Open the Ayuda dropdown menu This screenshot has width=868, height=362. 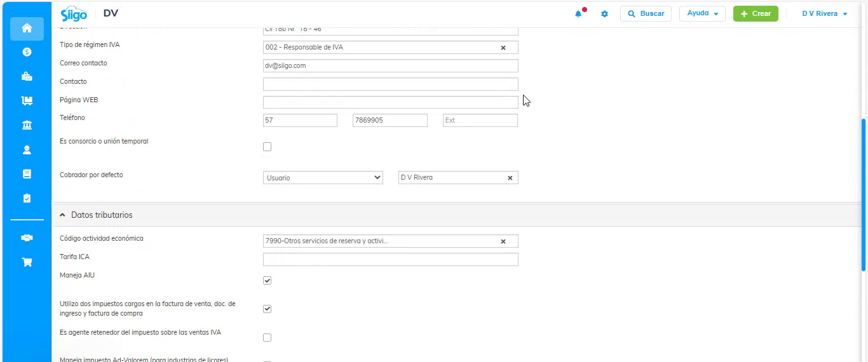(x=702, y=13)
